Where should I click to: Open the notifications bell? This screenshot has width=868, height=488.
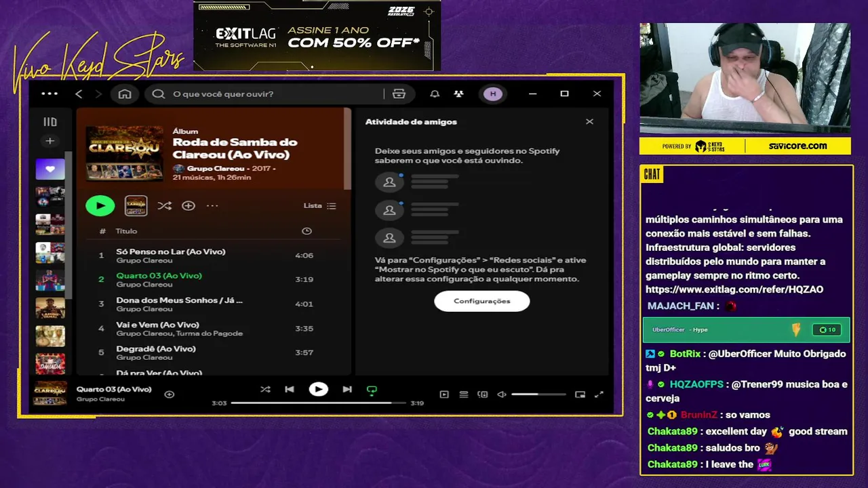[x=435, y=94]
